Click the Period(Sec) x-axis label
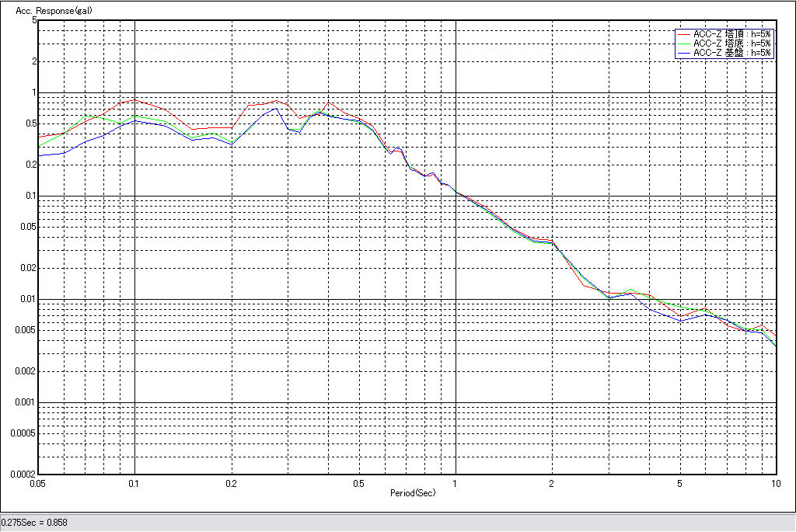The image size is (796, 532). pos(412,492)
